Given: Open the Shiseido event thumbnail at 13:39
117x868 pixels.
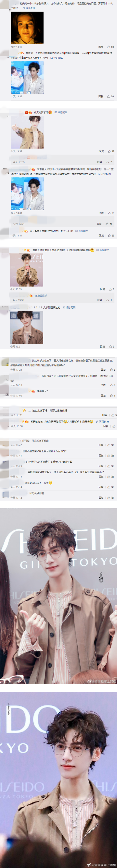Looking at the screenshot, I should (x=27, y=271).
